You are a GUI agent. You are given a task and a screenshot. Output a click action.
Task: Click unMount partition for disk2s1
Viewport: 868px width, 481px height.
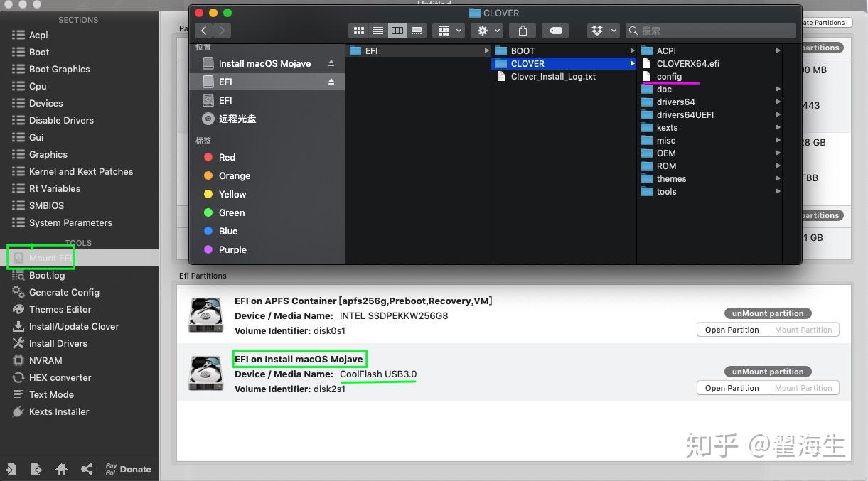[x=768, y=372]
